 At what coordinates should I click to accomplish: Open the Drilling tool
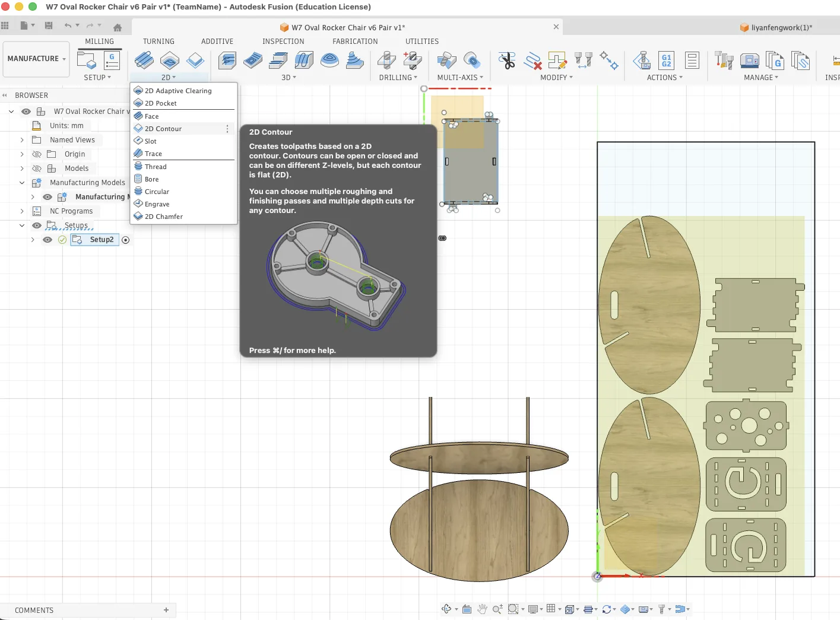386,60
